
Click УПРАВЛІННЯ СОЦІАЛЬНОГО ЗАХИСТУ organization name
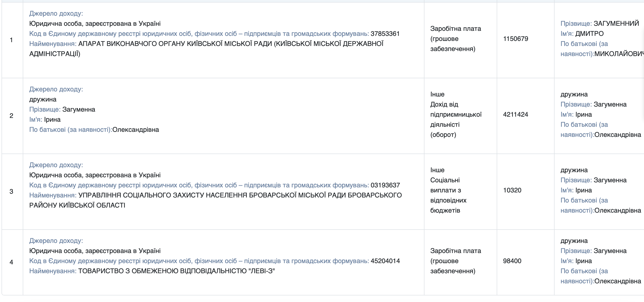215,200
